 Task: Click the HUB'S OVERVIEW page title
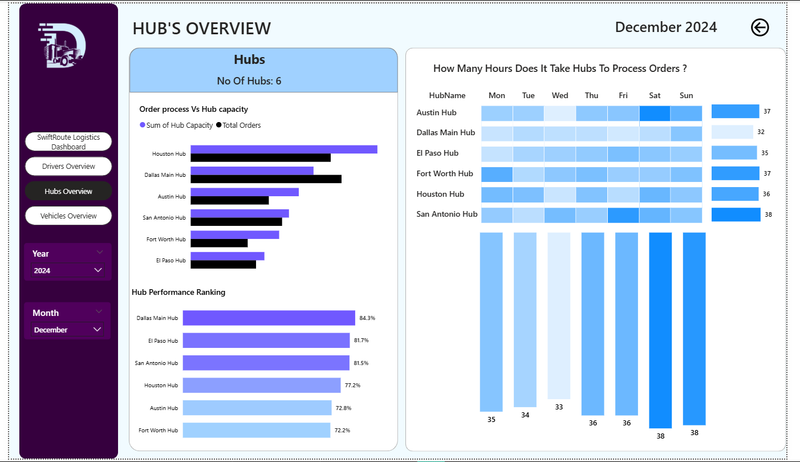pyautogui.click(x=202, y=29)
